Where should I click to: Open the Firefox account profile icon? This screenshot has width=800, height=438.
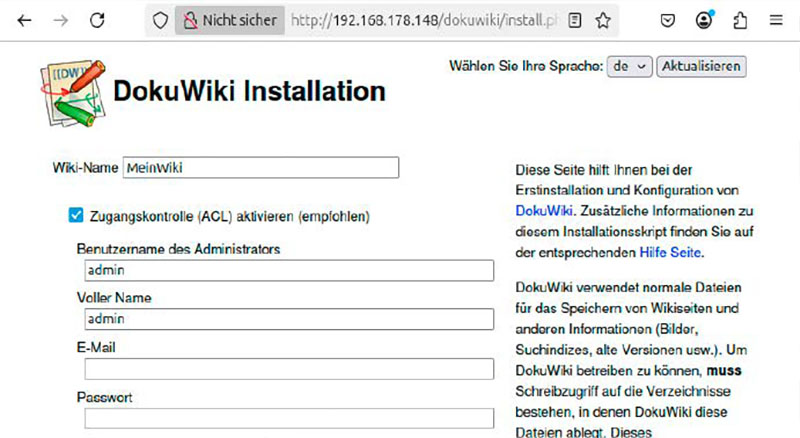(x=704, y=20)
